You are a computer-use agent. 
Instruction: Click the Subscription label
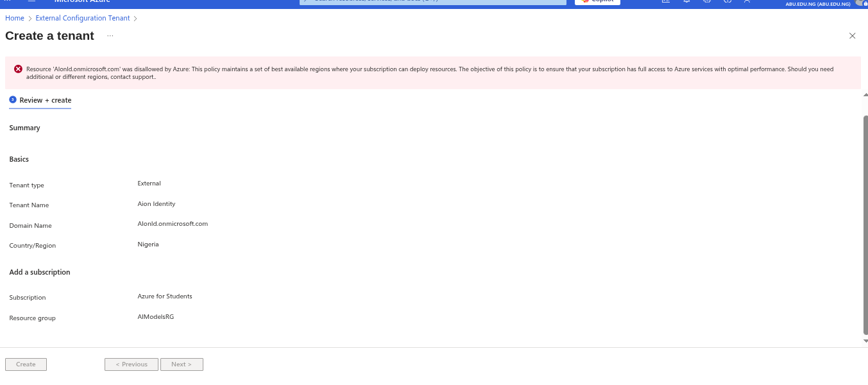pyautogui.click(x=28, y=298)
